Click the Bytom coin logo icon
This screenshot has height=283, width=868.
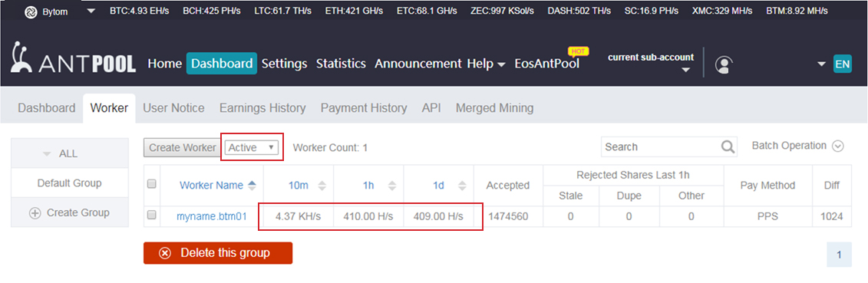pyautogui.click(x=31, y=12)
